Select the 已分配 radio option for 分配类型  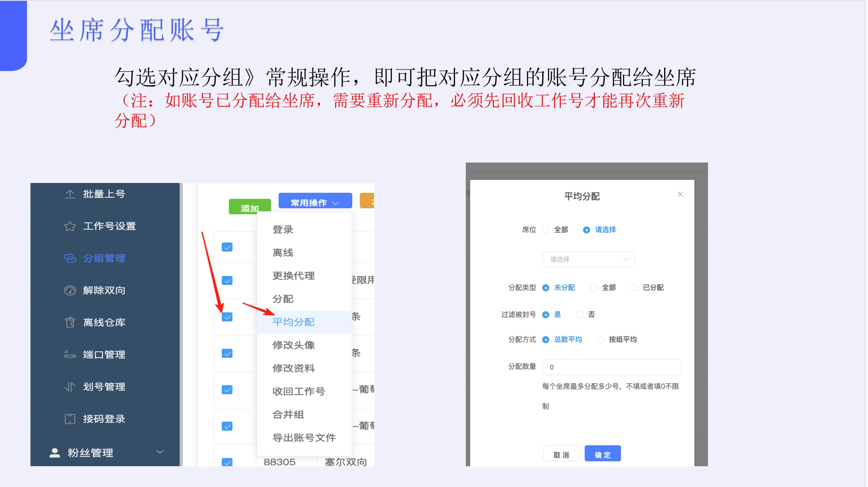click(x=634, y=287)
